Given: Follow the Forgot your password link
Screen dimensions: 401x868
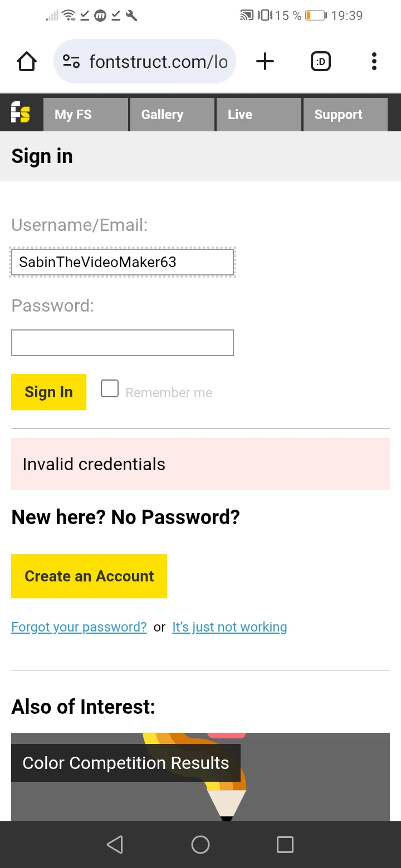Looking at the screenshot, I should point(79,627).
